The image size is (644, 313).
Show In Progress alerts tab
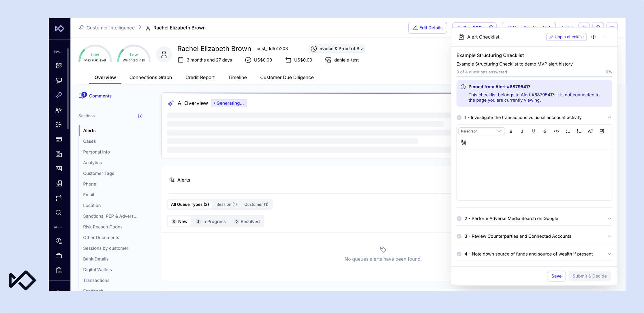click(x=211, y=221)
